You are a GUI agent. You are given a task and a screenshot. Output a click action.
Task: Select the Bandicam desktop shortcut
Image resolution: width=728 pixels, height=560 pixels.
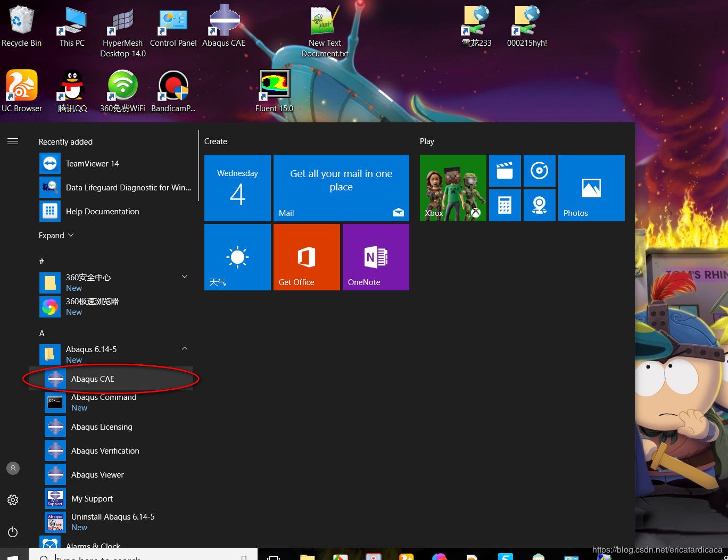click(x=173, y=91)
